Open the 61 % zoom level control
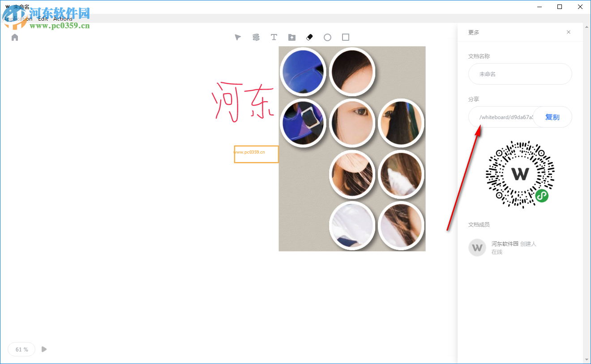This screenshot has height=364, width=591. [21, 349]
